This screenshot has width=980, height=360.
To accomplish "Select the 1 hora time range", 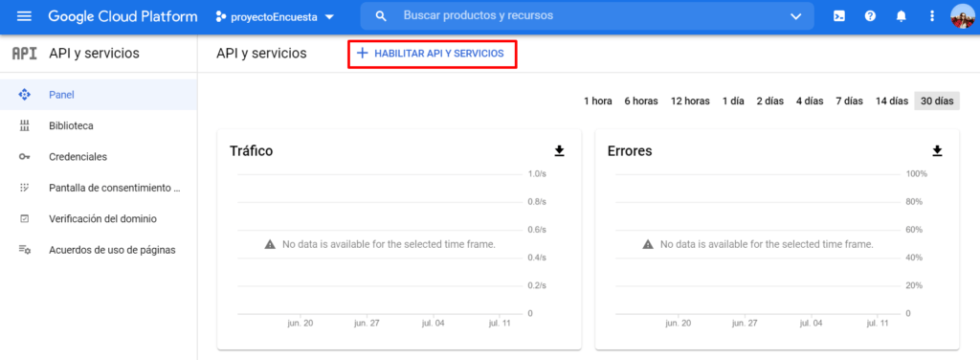I will (597, 101).
